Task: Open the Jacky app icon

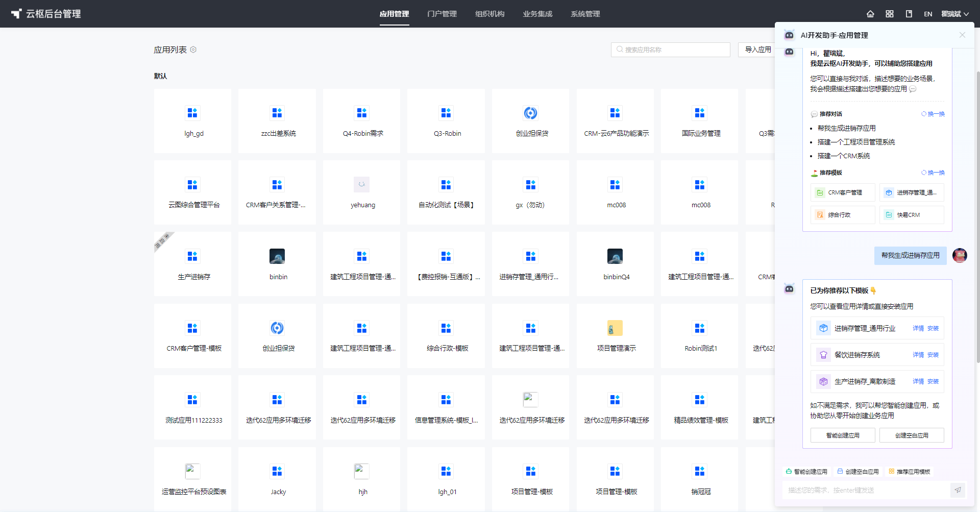Action: 277,471
